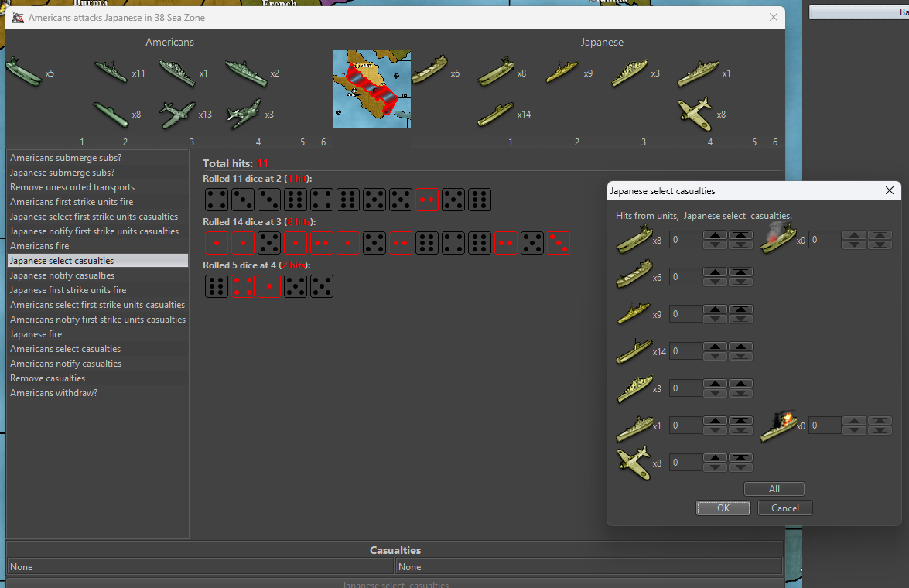The image size is (909, 588).
Task: Select the "Japanese submerge subs?" step
Action: (97, 173)
